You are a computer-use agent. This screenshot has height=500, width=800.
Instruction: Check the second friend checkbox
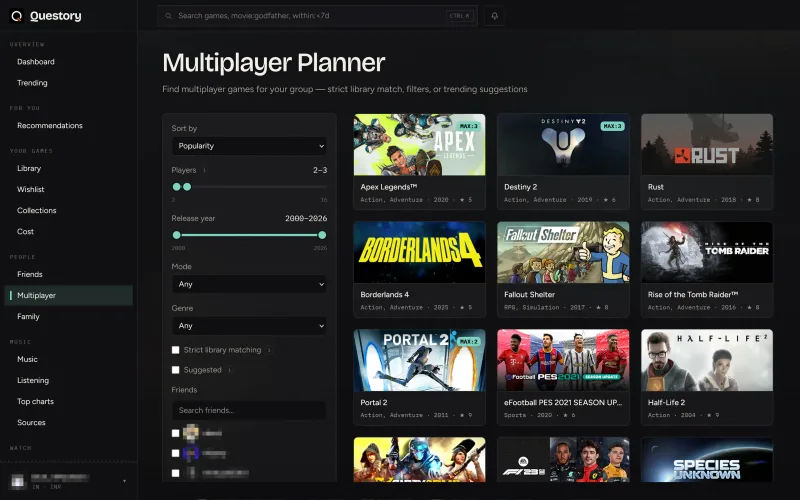176,453
